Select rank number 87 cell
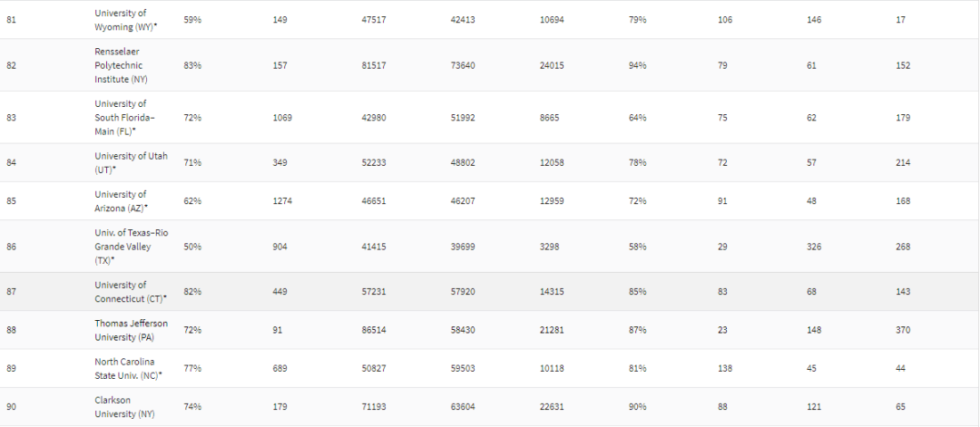980x427 pixels. coord(11,291)
